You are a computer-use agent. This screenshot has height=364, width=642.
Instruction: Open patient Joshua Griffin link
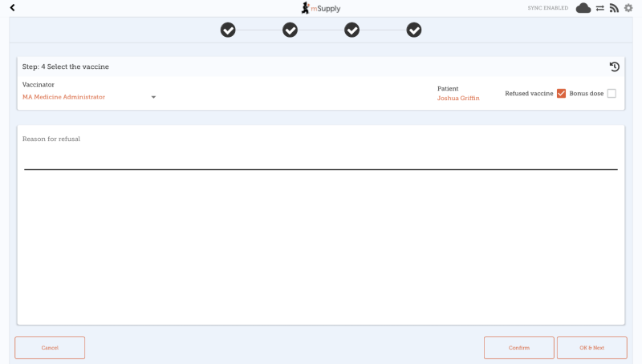458,98
